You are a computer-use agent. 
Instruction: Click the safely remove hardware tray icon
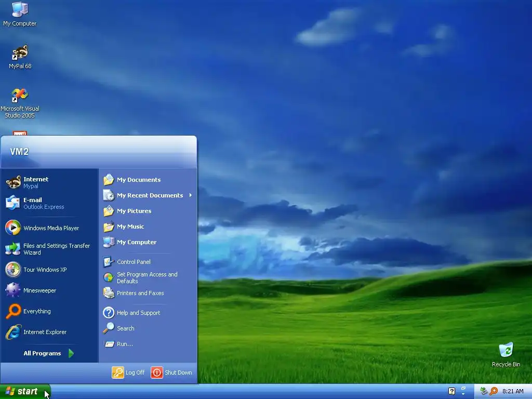point(484,391)
